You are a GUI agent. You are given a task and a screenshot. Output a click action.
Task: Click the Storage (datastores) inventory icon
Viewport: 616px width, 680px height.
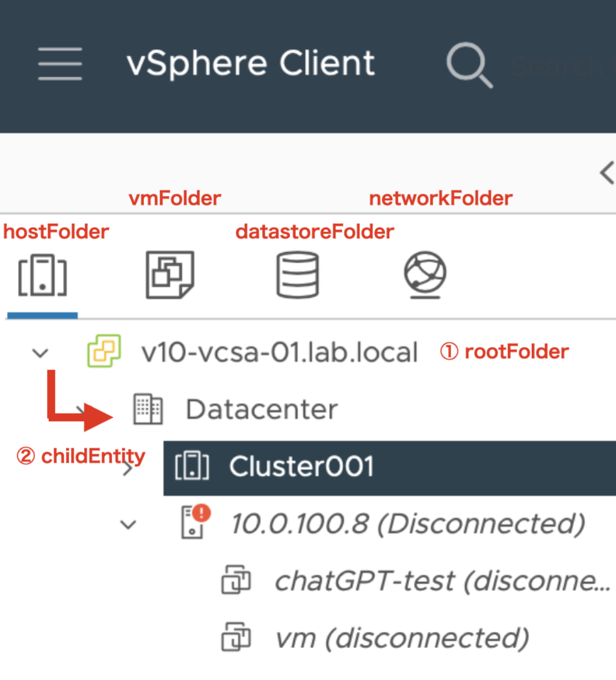coord(297,274)
